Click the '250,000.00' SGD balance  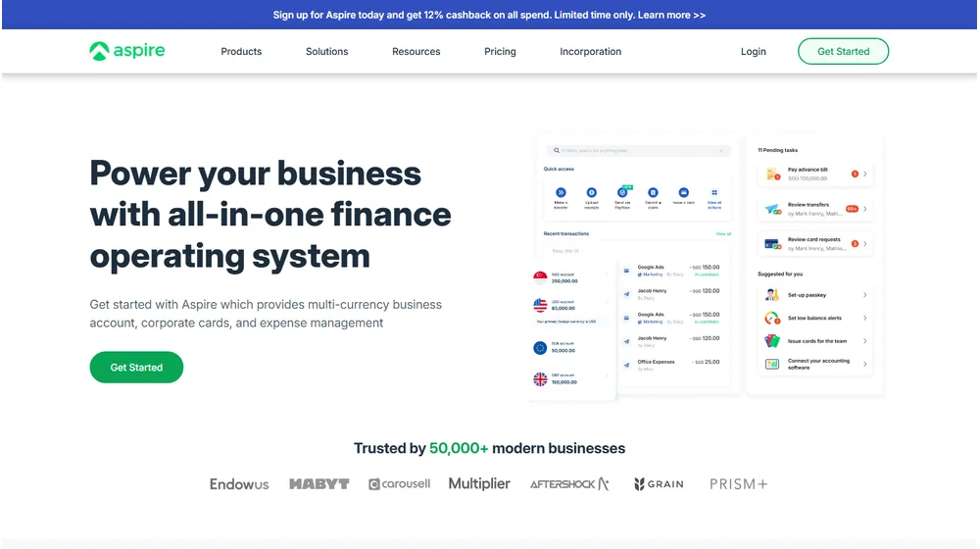[x=564, y=281]
